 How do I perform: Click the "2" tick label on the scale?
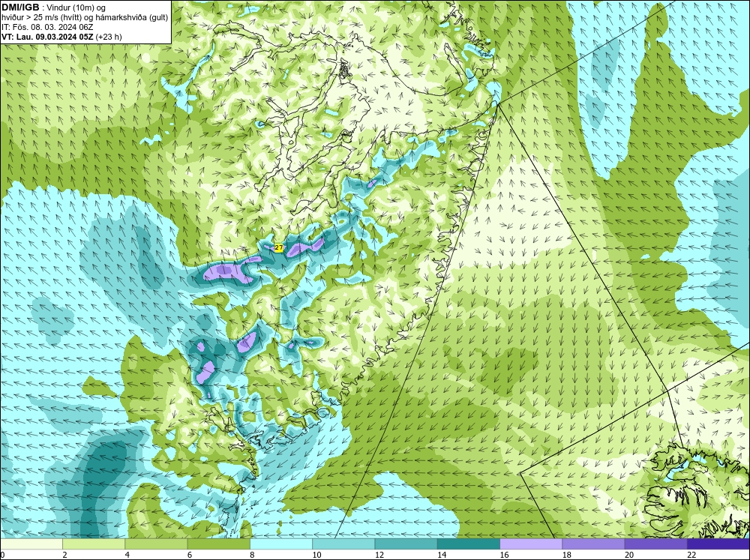pos(64,555)
